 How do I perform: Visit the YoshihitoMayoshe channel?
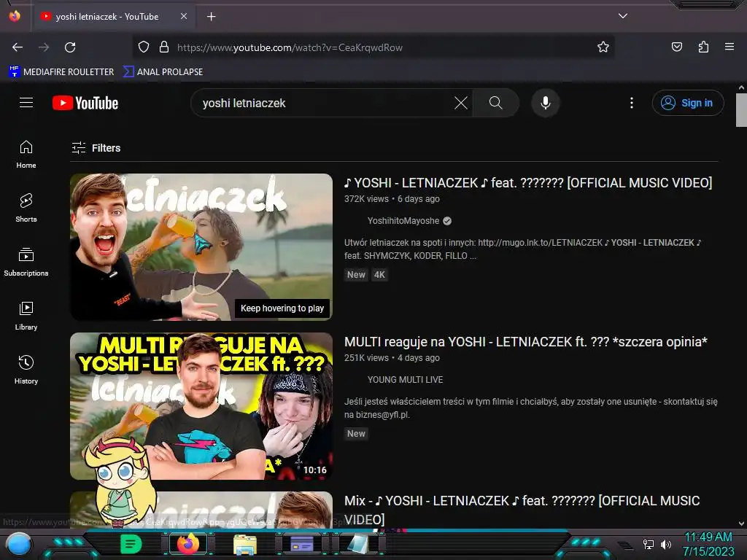point(403,221)
